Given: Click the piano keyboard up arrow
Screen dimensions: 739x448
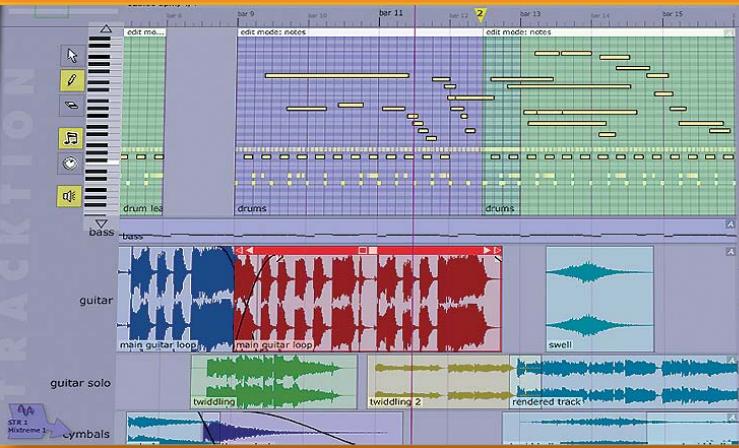Looking at the screenshot, I should click(x=106, y=29).
